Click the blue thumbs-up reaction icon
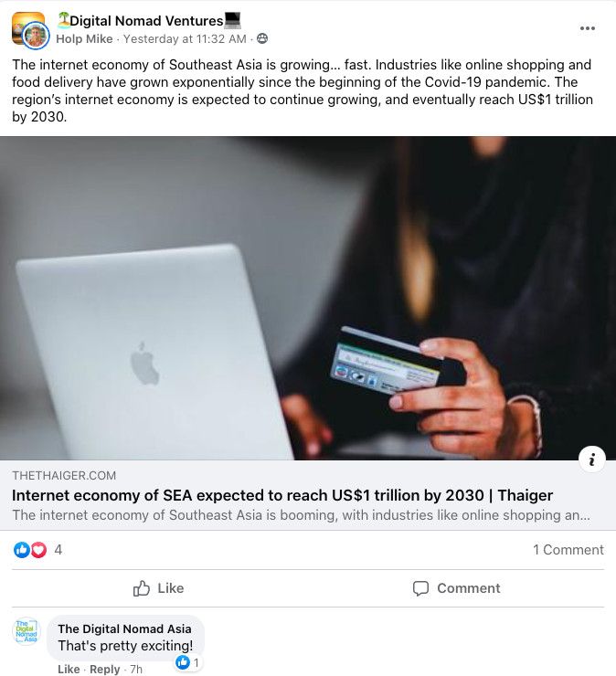The image size is (616, 676). (22, 550)
